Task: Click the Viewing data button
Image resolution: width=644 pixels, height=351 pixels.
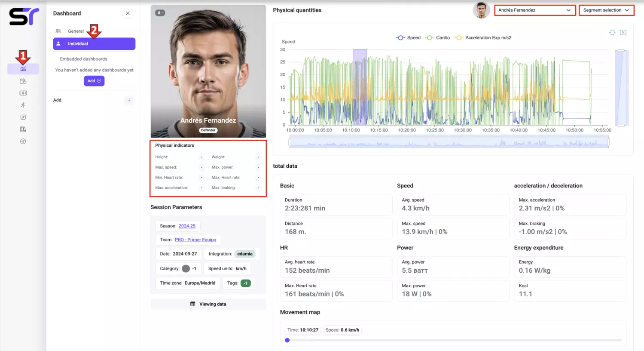Action: (208, 304)
